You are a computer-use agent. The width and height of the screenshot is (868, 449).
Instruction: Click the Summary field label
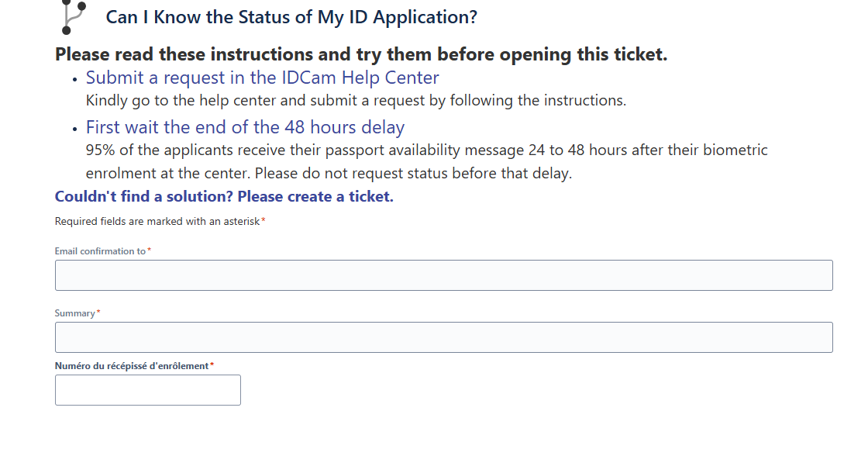coord(74,313)
